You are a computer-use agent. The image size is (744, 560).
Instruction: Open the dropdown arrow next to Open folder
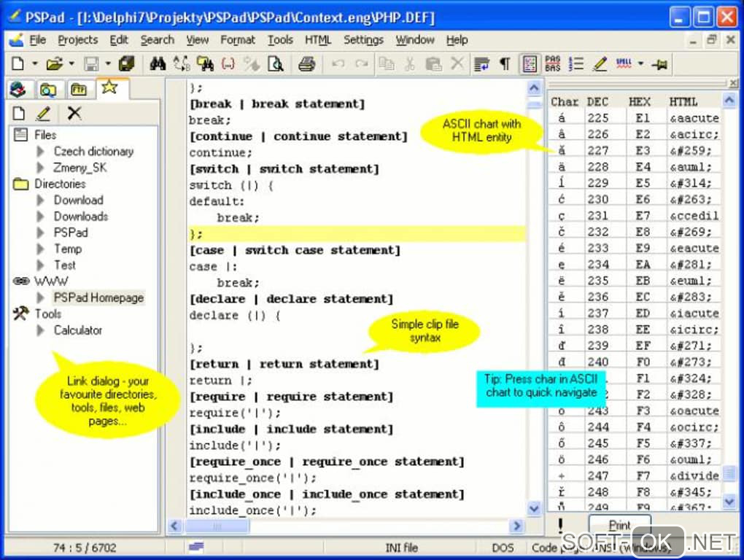coord(71,64)
